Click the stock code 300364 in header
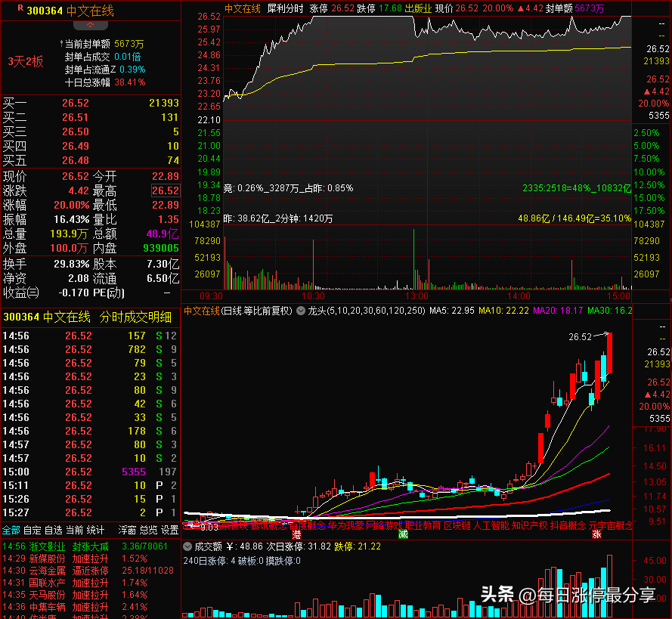 click(45, 11)
